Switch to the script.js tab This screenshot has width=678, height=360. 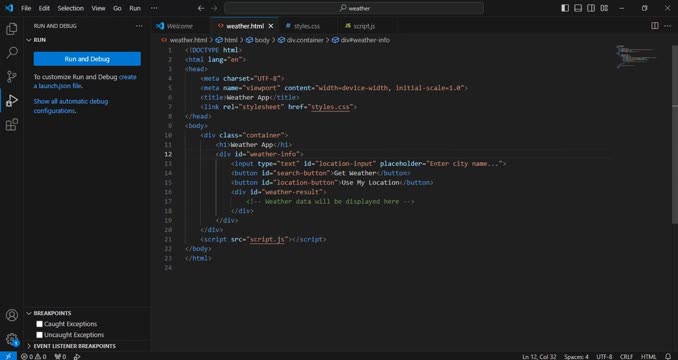[x=364, y=26]
